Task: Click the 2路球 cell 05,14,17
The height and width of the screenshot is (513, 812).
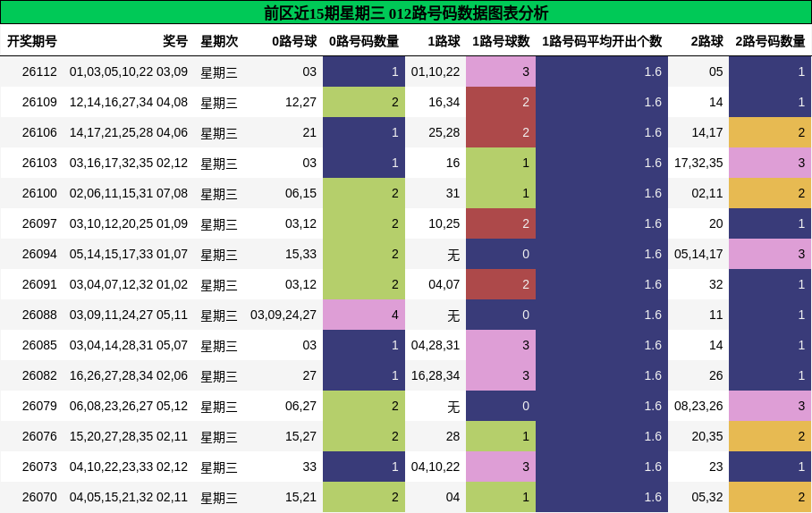Action: 698,254
